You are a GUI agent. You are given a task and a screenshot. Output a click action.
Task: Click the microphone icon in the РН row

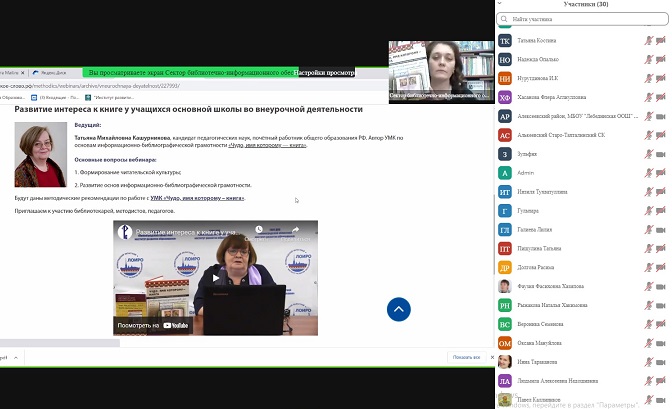coord(648,305)
